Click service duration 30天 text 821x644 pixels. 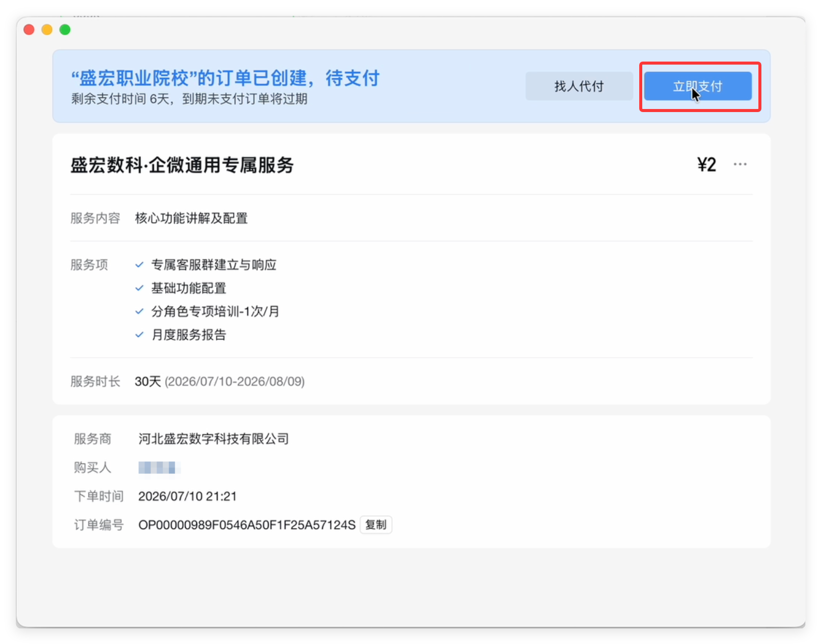(x=148, y=382)
